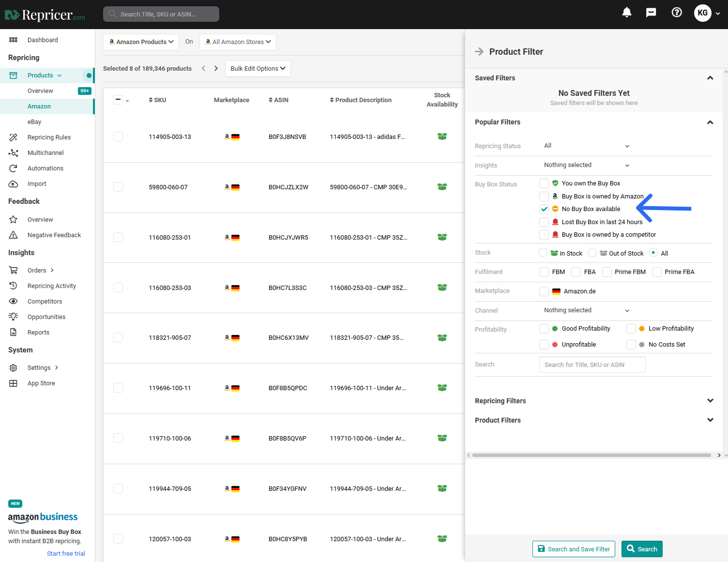The height and width of the screenshot is (562, 728).
Task: Sort the table by ASIN
Action: pyautogui.click(x=278, y=100)
